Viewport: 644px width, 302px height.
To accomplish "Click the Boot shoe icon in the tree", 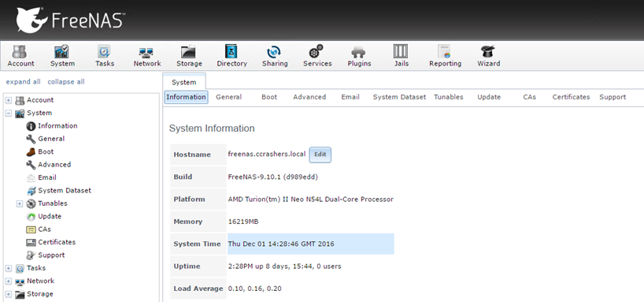I will 31,152.
